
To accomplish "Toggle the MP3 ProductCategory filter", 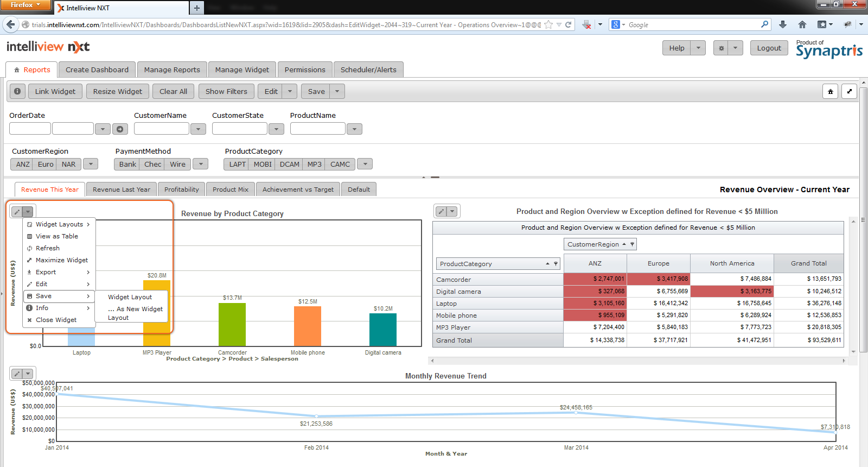I will 314,165.
